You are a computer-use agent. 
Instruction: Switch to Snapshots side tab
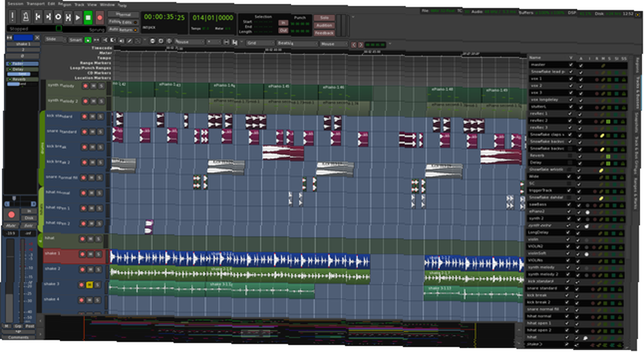pos(638,122)
